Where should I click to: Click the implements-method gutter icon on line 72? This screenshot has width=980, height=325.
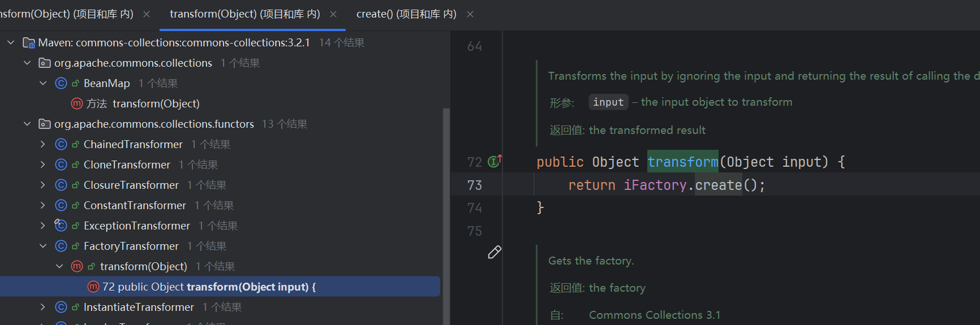click(x=495, y=162)
